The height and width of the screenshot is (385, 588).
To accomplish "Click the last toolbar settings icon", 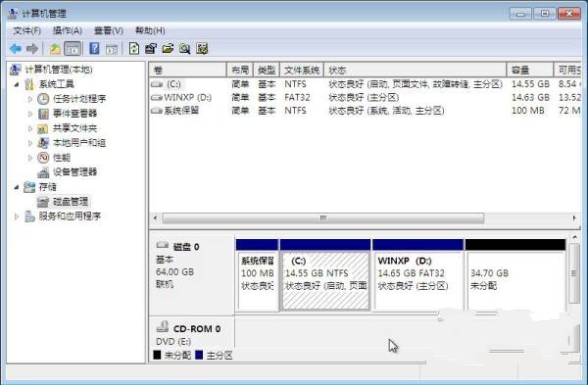I will [x=202, y=48].
